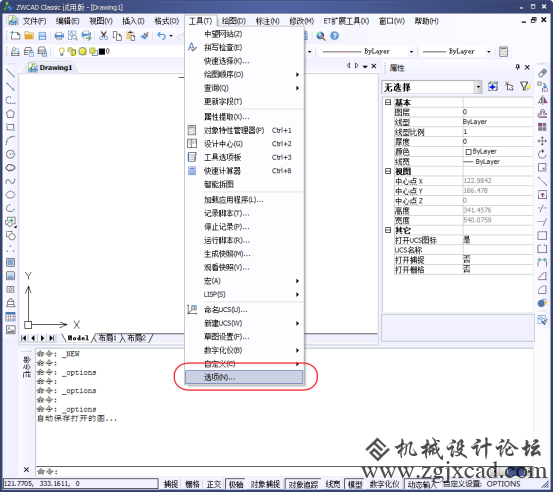Click the Copy toolbar icon
The height and width of the screenshot is (492, 554).
click(117, 36)
